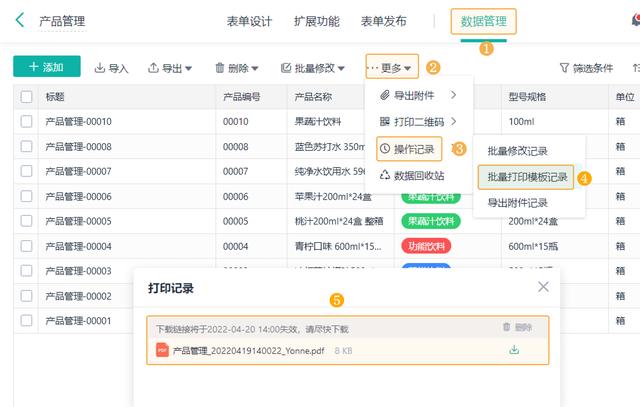Viewport: 640px width, 407px height.
Task: Click the clock icon of 操作记录
Action: click(385, 149)
